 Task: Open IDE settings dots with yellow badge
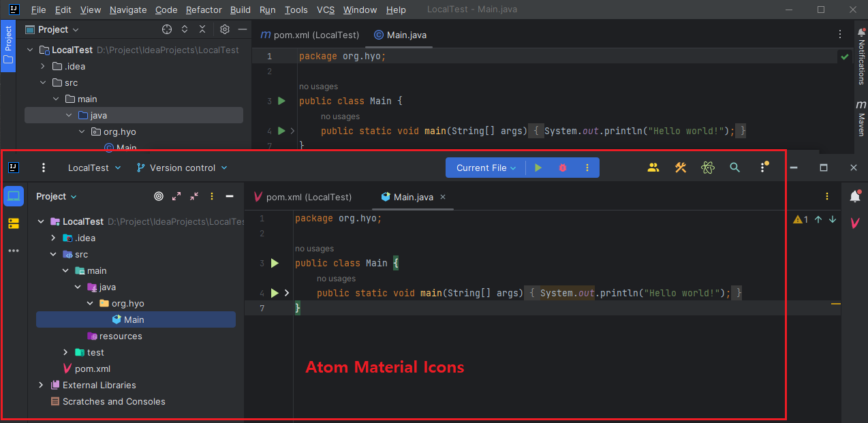(763, 168)
